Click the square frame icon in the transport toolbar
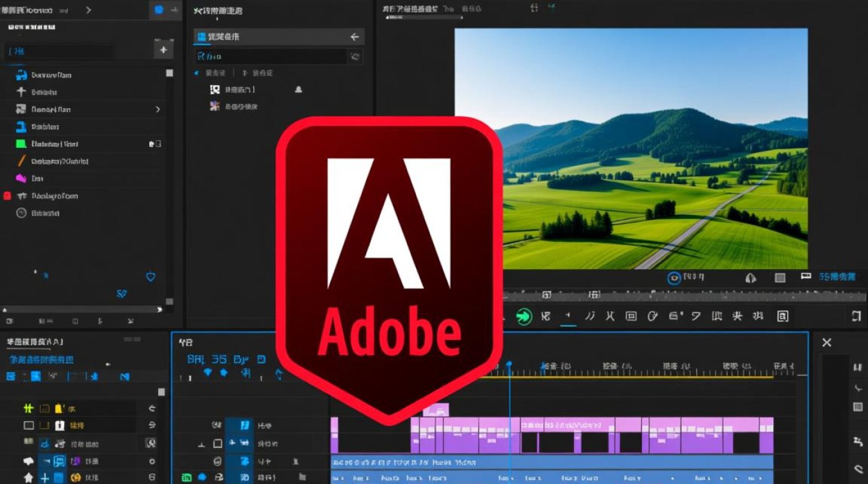The width and height of the screenshot is (868, 484). 632,316
